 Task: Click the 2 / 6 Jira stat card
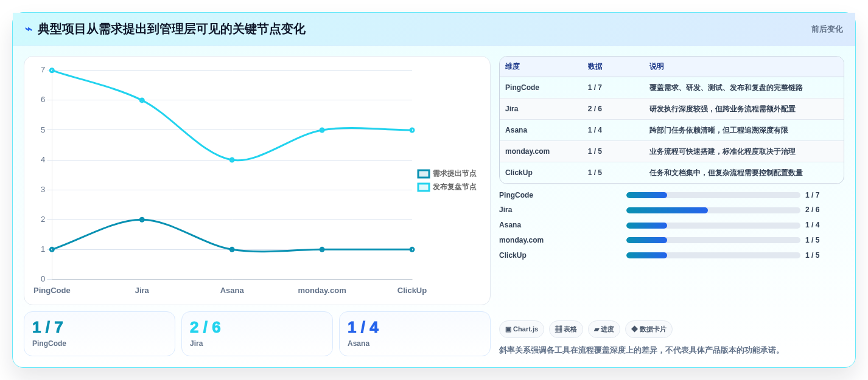point(257,334)
